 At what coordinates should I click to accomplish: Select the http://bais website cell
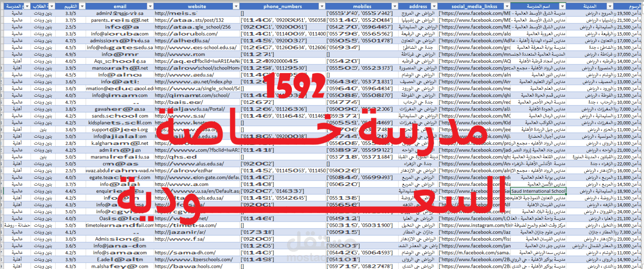pos(197,103)
